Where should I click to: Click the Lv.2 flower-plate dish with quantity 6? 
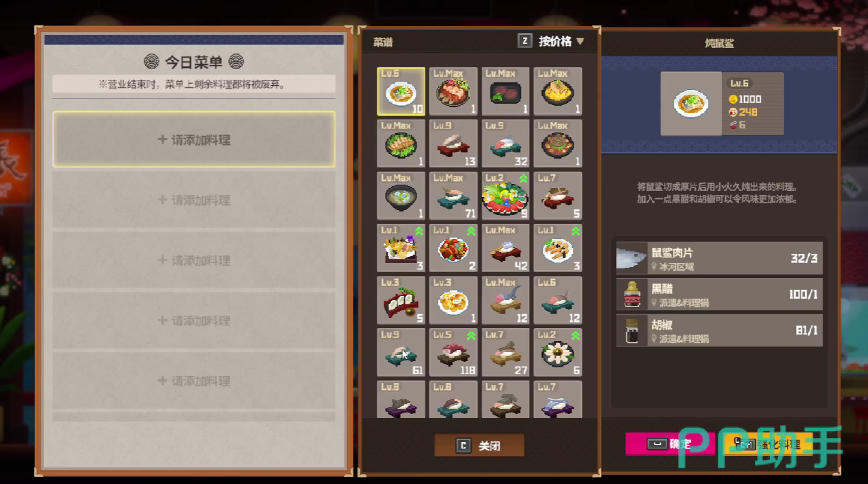(558, 352)
